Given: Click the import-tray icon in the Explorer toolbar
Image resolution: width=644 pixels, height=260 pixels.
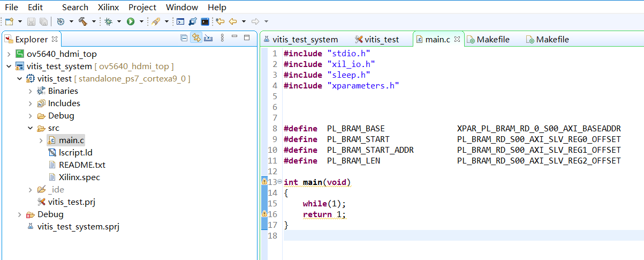Looking at the screenshot, I should pyautogui.click(x=208, y=38).
